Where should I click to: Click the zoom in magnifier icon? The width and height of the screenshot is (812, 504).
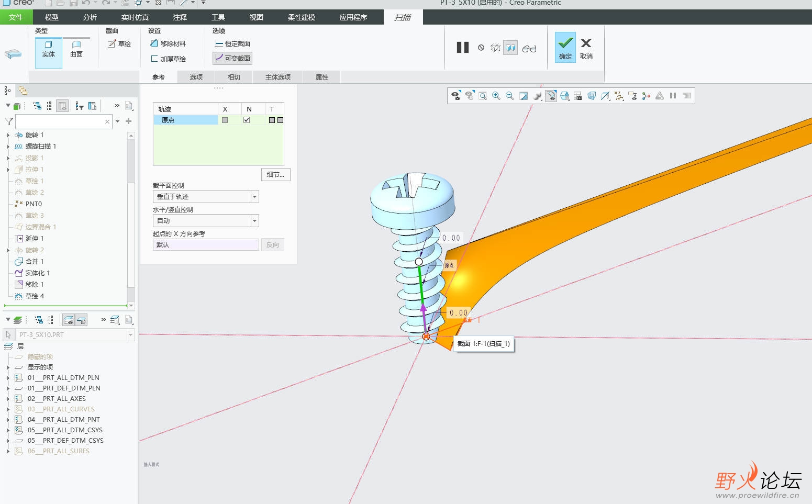tap(496, 96)
